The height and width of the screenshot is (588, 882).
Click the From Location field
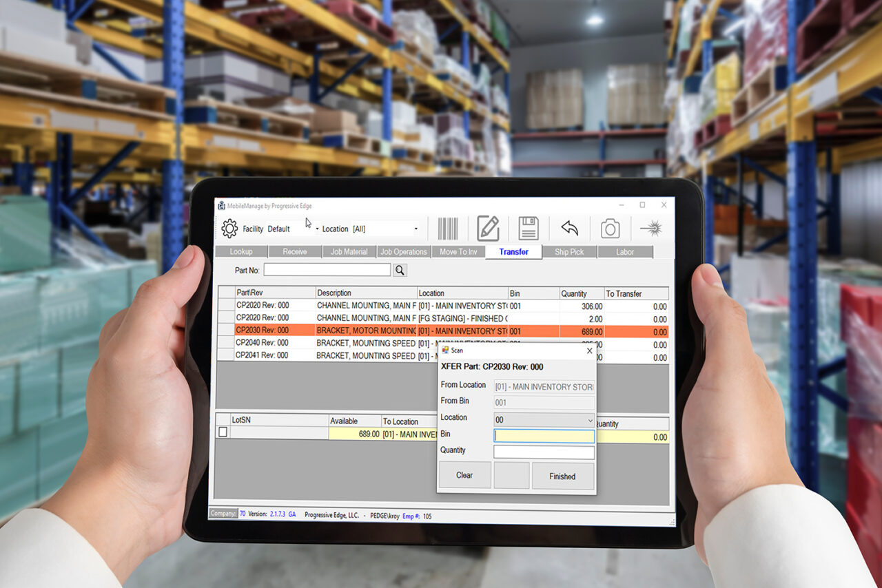[x=544, y=387]
